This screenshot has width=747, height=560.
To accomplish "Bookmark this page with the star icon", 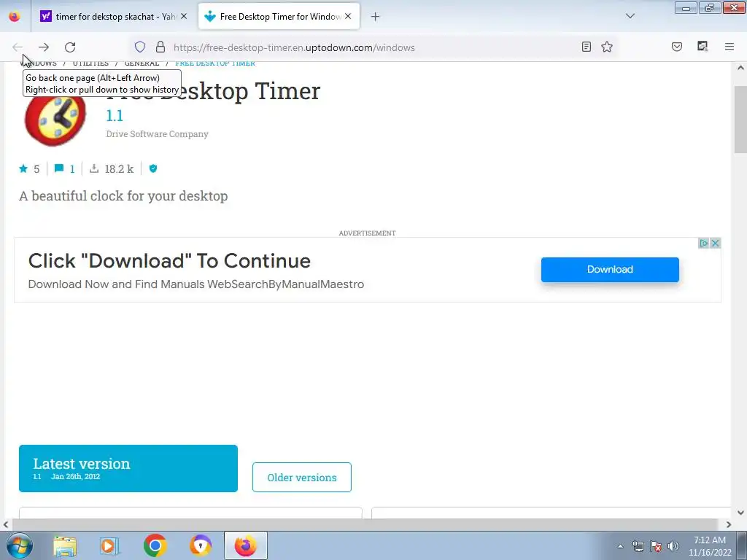I will (607, 47).
